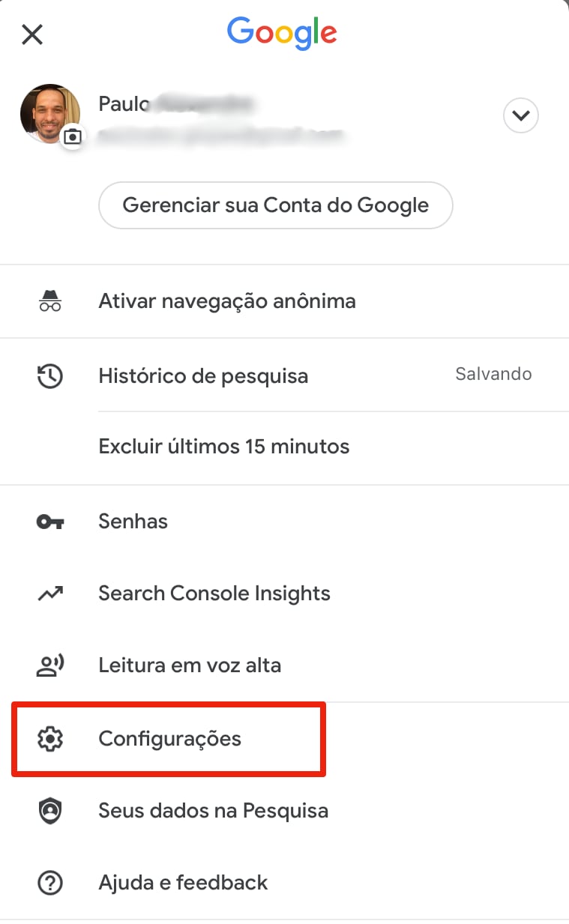Open Leitura em voz alta
The height and width of the screenshot is (924, 569).
[x=190, y=665]
